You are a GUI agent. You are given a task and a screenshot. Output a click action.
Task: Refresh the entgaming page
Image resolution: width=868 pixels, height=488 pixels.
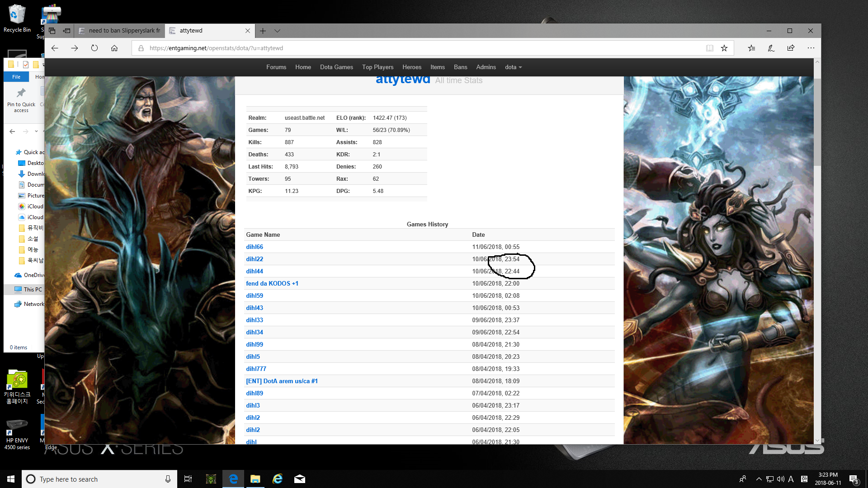coord(94,48)
